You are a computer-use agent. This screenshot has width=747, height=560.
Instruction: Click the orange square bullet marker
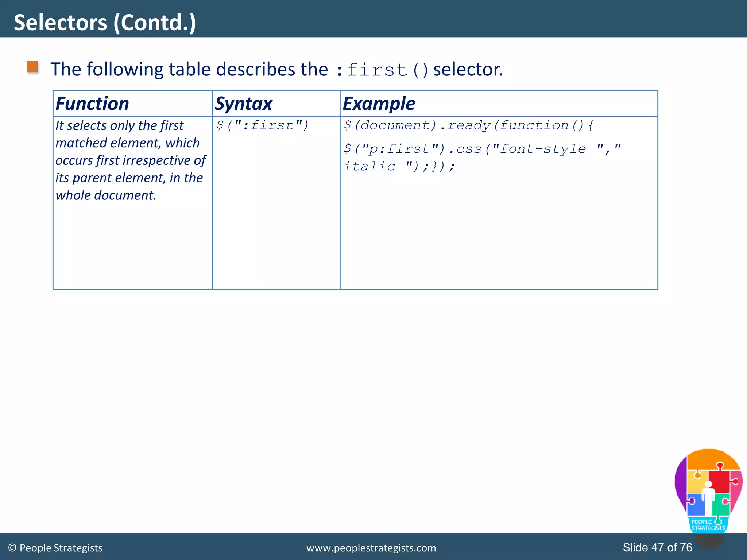point(32,67)
